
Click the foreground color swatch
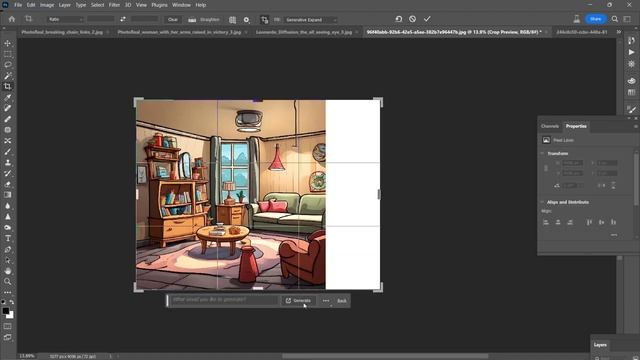(5, 311)
